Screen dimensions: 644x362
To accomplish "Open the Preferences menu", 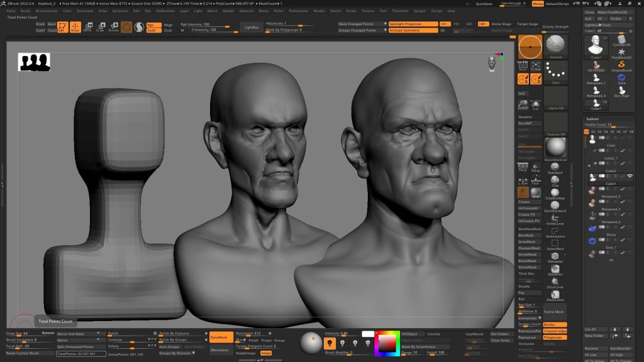I will tap(299, 11).
